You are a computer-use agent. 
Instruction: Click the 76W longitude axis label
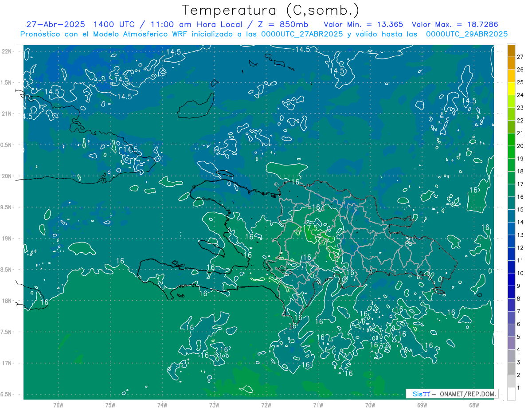point(58,405)
